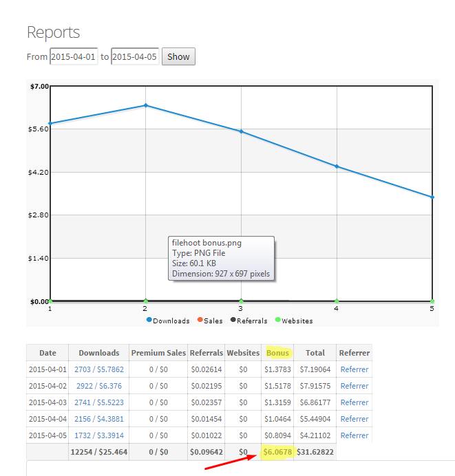
Task: Open downloads link 2156 / $4.3881
Action: click(x=99, y=419)
